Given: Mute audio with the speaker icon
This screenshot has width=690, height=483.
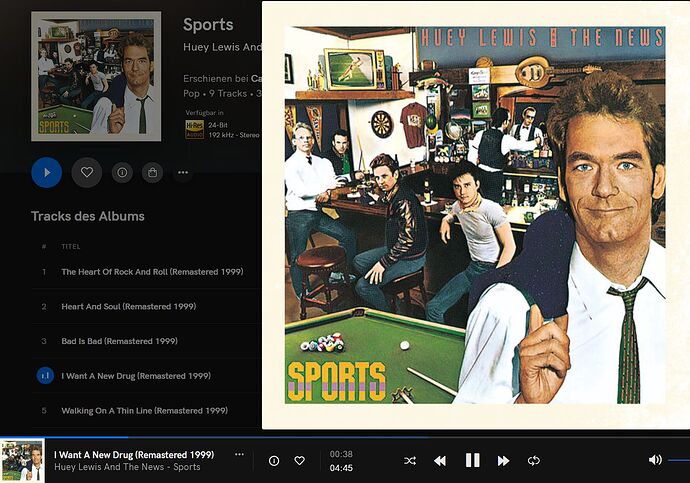Looking at the screenshot, I should coord(655,460).
